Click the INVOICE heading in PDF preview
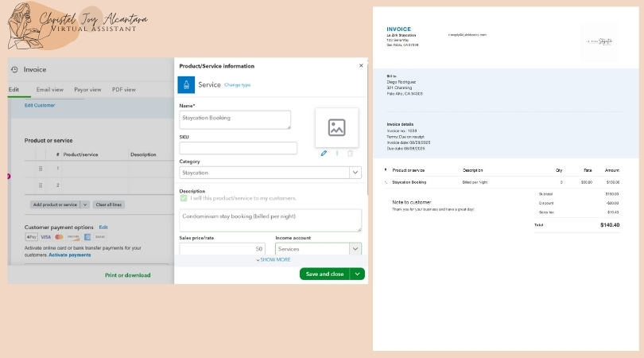644x358 pixels. pos(398,29)
